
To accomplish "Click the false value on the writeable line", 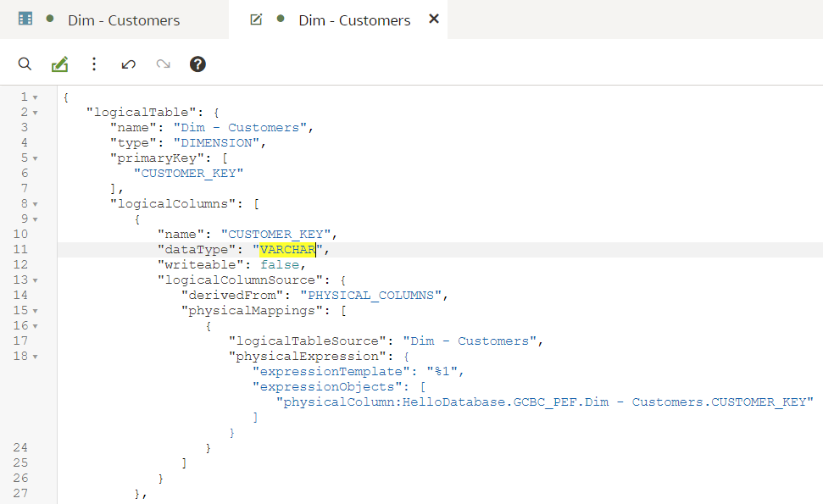I will pos(286,264).
